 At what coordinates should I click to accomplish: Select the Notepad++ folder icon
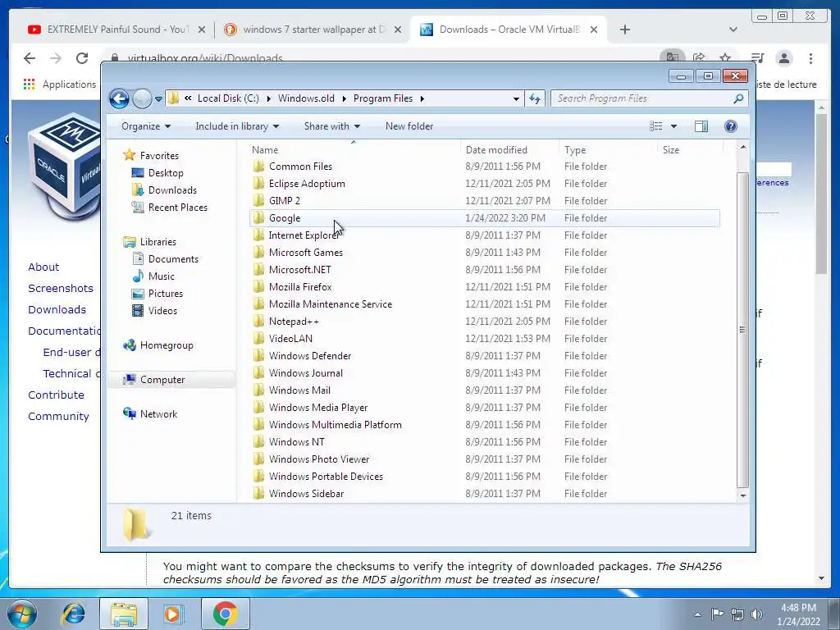(258, 322)
